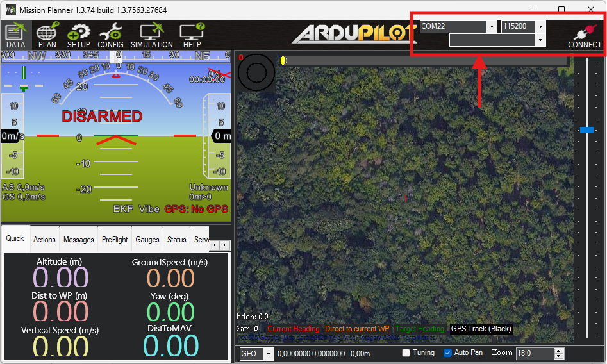Image resolution: width=607 pixels, height=364 pixels.
Task: Expand the GEO coordinate system dropdown
Action: click(x=269, y=354)
